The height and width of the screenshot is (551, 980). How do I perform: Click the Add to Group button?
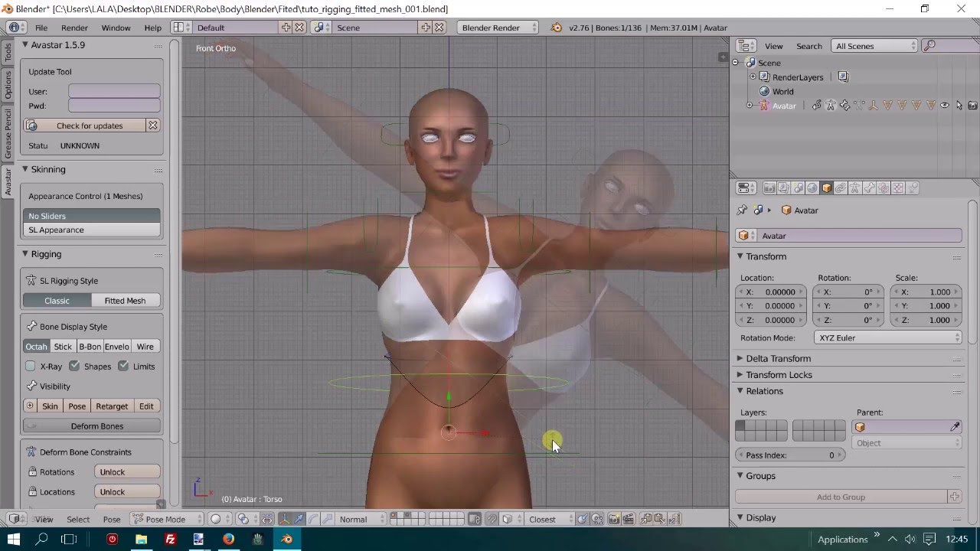click(x=841, y=497)
